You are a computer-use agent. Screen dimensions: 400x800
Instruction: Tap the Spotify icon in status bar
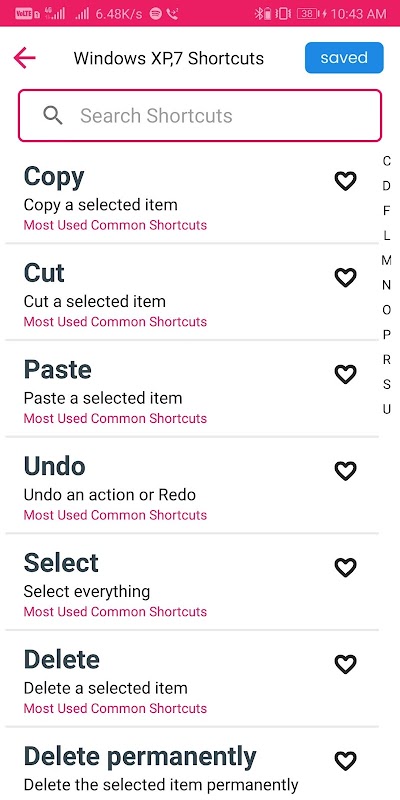pyautogui.click(x=156, y=14)
